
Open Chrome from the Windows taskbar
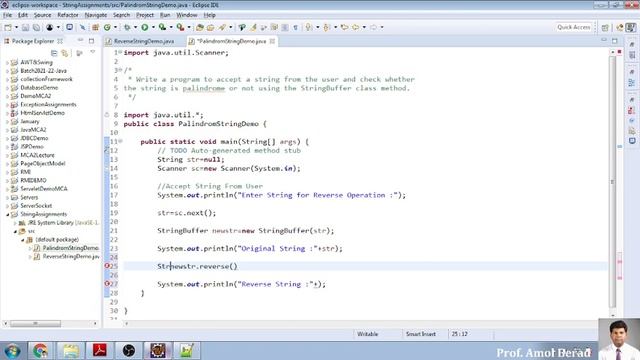point(40,351)
